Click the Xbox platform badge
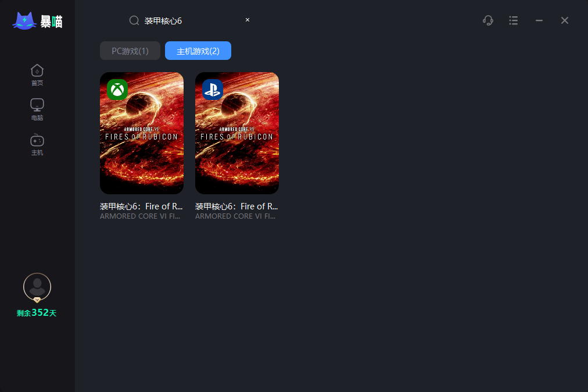 117,90
